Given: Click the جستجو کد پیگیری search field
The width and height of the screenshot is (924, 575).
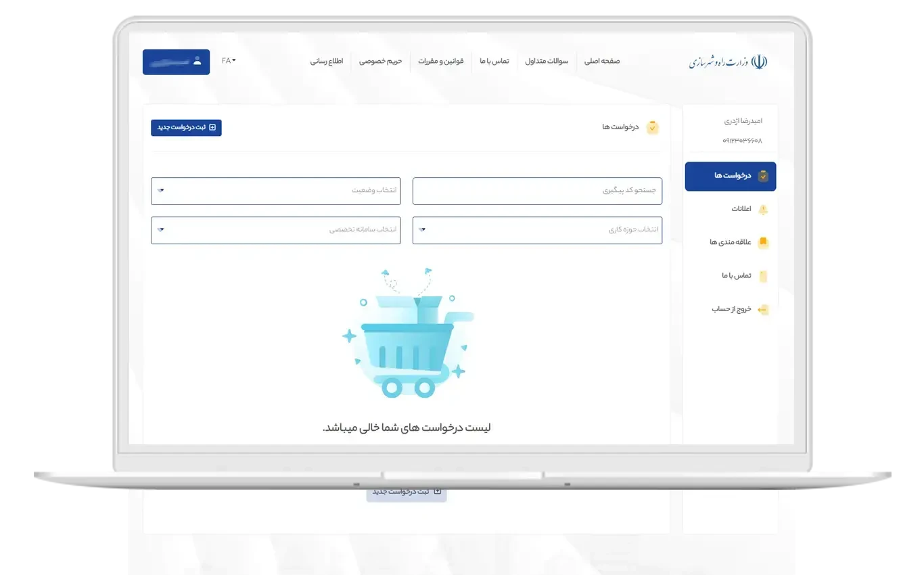Looking at the screenshot, I should tap(537, 191).
